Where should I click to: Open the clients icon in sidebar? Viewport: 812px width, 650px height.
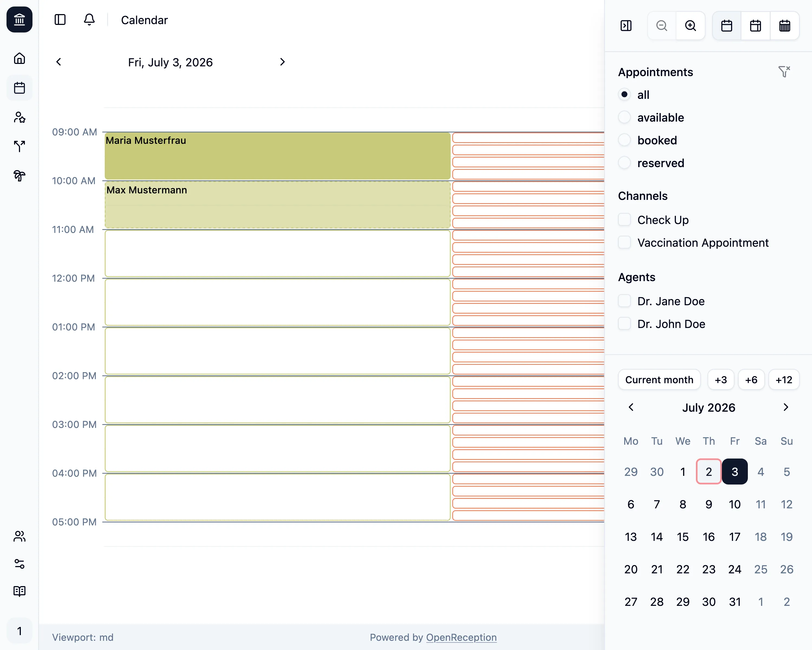(19, 117)
